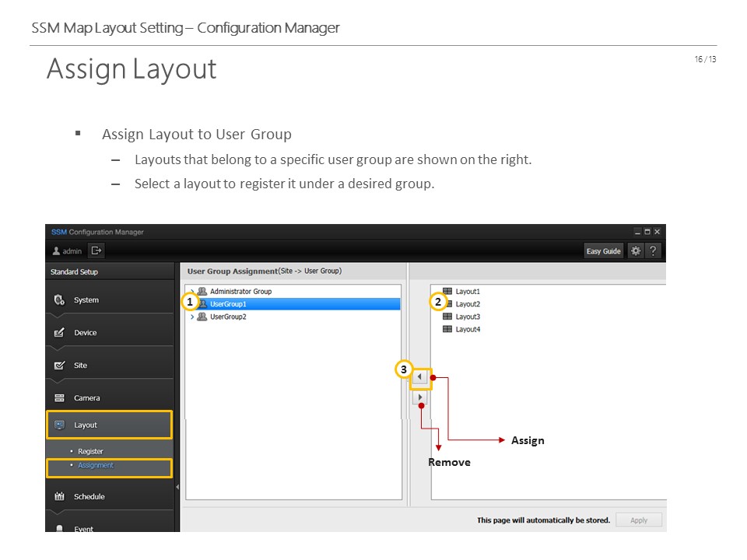747x560 pixels.
Task: Select Layout4 in the layout list
Action: pos(468,329)
